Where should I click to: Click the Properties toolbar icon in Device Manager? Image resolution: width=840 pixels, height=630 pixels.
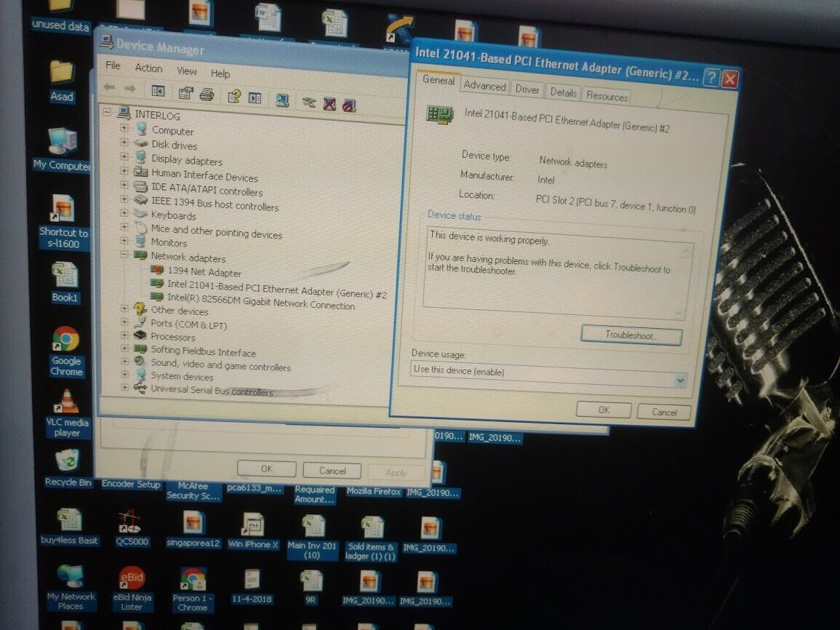186,93
